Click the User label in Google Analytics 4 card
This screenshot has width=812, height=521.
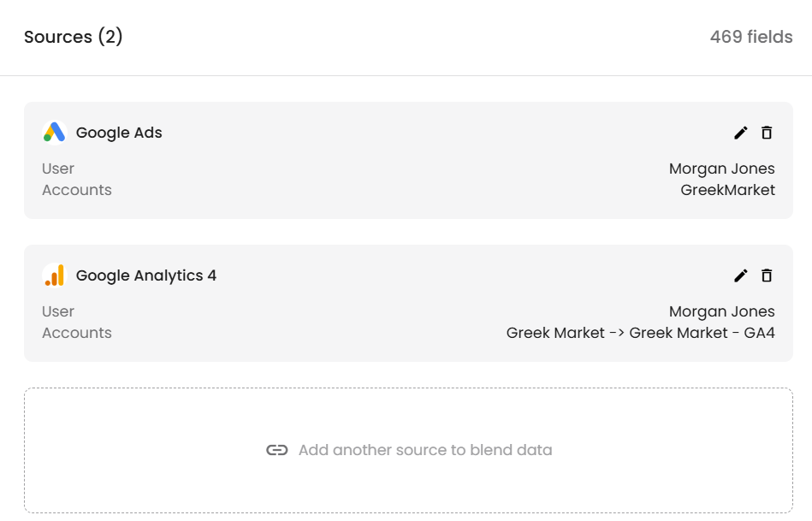point(58,311)
